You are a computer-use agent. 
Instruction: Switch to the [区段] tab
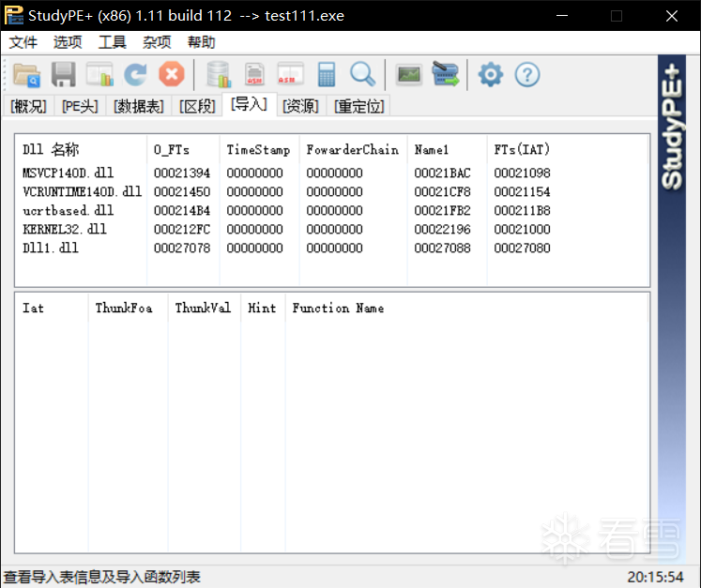click(x=197, y=106)
